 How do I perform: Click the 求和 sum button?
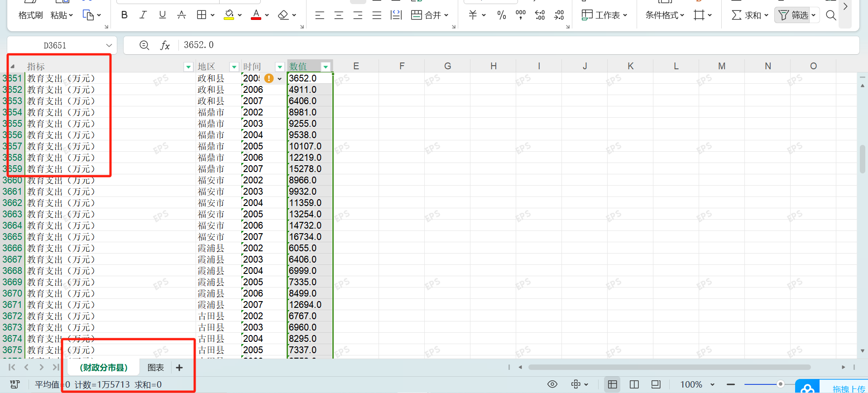(x=750, y=15)
